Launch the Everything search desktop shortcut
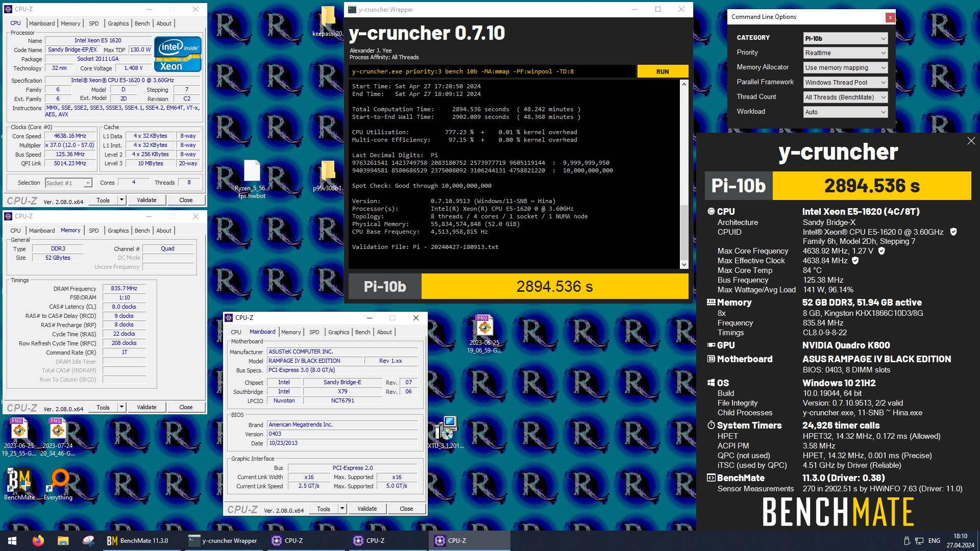 coord(58,484)
